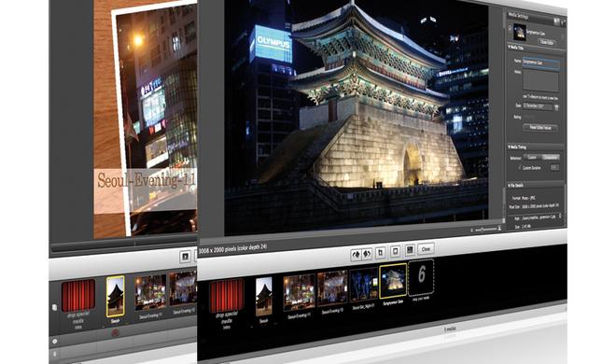
Task: Select the Custom behaviour option
Action: click(x=532, y=158)
